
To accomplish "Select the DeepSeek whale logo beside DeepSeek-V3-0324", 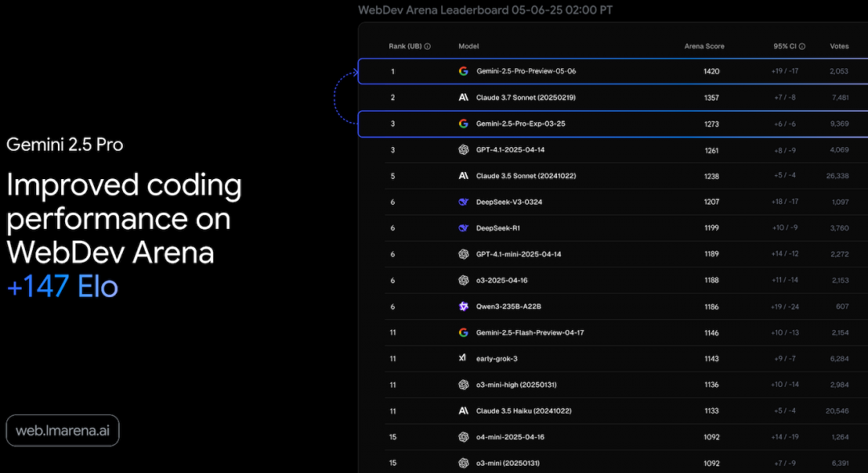I will coord(464,202).
